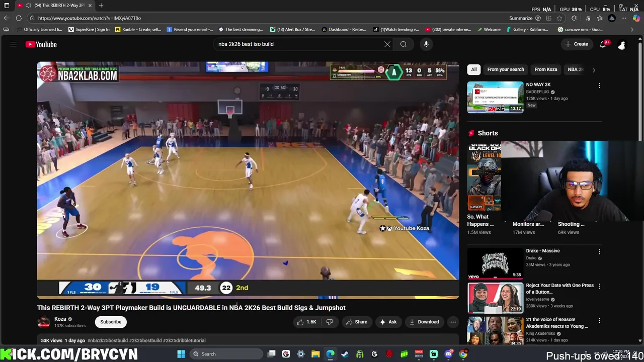
Task: Open more actions menu below video
Action: click(453, 322)
